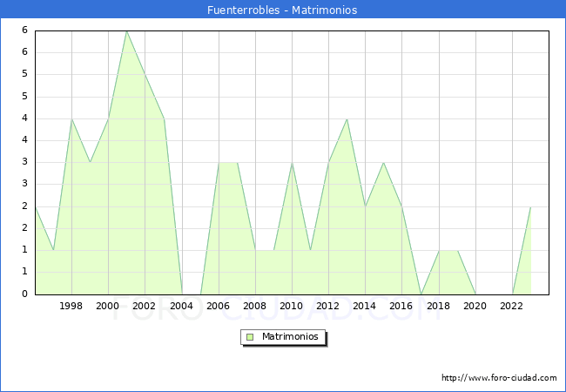The width and height of the screenshot is (566, 392).
Task: Click the 2004 x-axis label
Action: pos(182,306)
